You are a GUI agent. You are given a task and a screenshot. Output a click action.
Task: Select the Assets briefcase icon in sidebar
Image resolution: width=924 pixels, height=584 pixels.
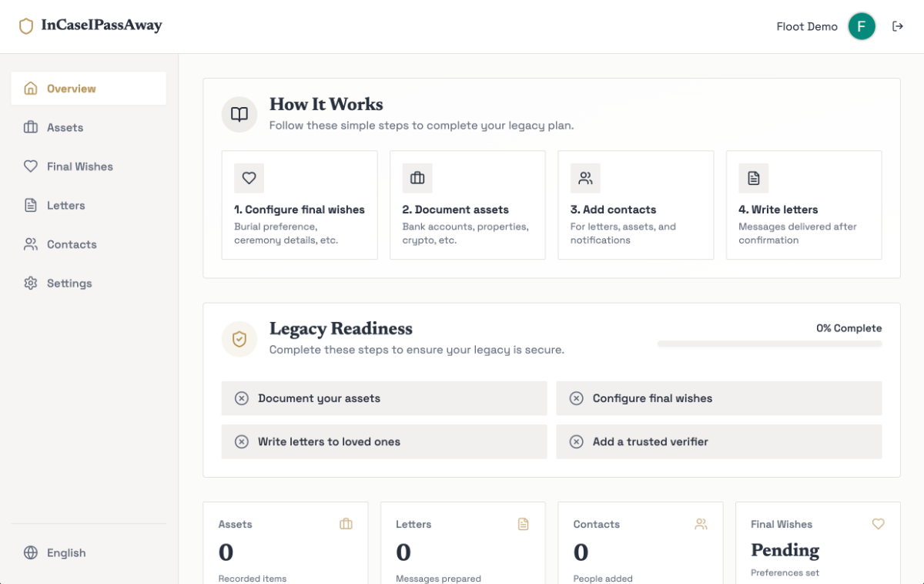pos(31,127)
